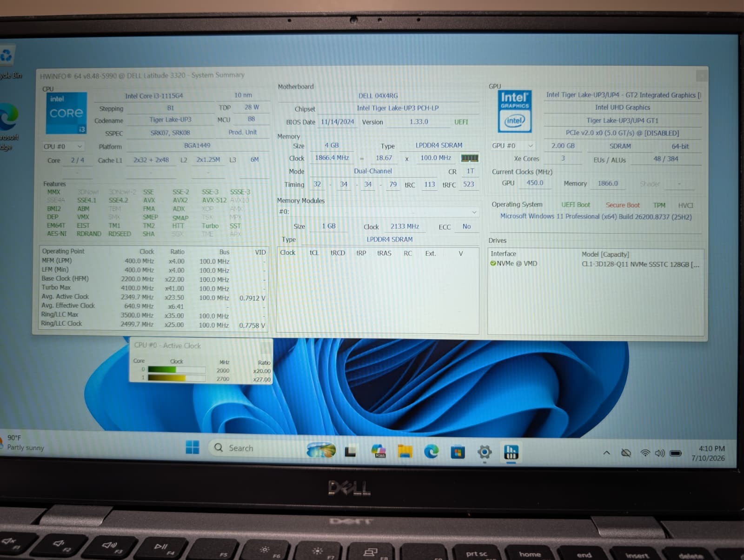Viewport: 744px width, 560px height.
Task: Click the SRK07, SRK08 SSPEC value
Action: [x=170, y=133]
